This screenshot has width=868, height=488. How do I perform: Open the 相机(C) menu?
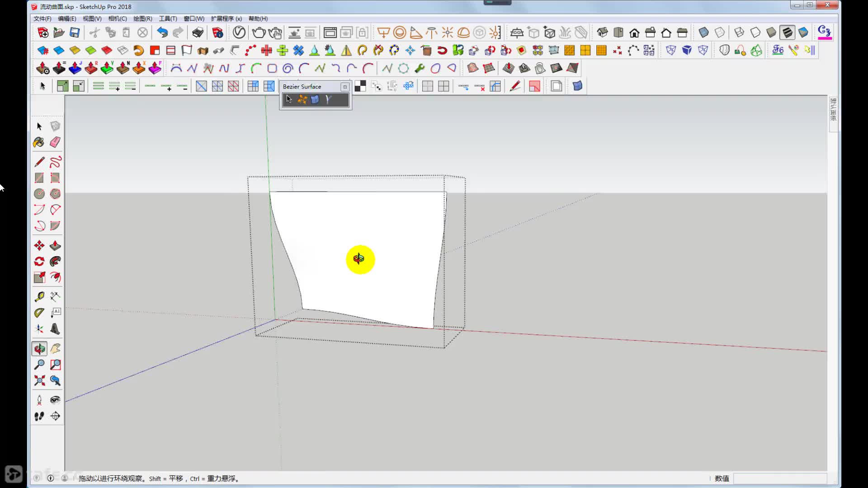coord(117,19)
